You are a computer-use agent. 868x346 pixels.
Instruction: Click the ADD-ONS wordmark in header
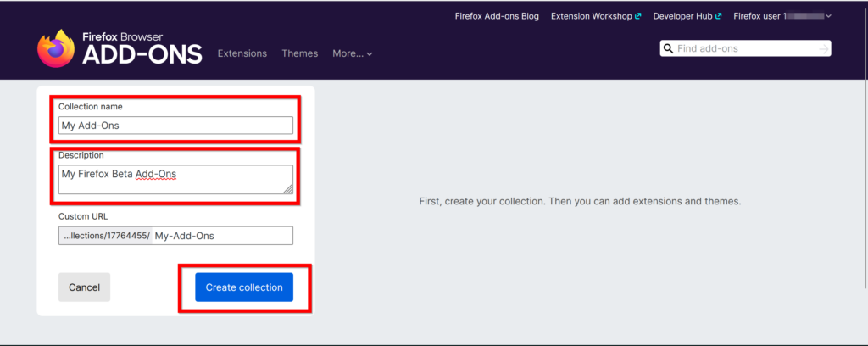tap(142, 55)
